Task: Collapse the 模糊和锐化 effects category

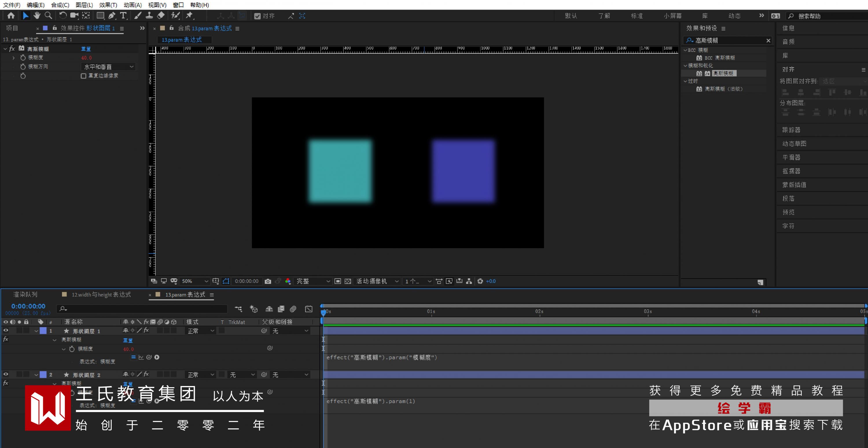Action: (685, 65)
